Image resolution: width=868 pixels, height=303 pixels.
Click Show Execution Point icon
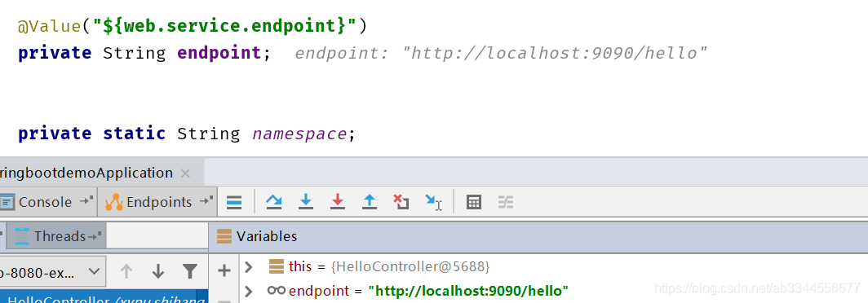[234, 202]
